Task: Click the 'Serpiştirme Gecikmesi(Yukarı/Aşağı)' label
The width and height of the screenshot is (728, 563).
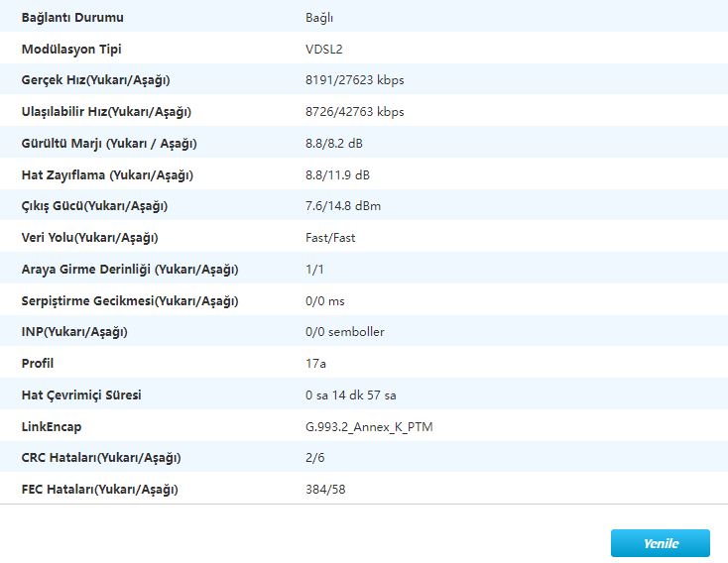Action: pyautogui.click(x=130, y=300)
